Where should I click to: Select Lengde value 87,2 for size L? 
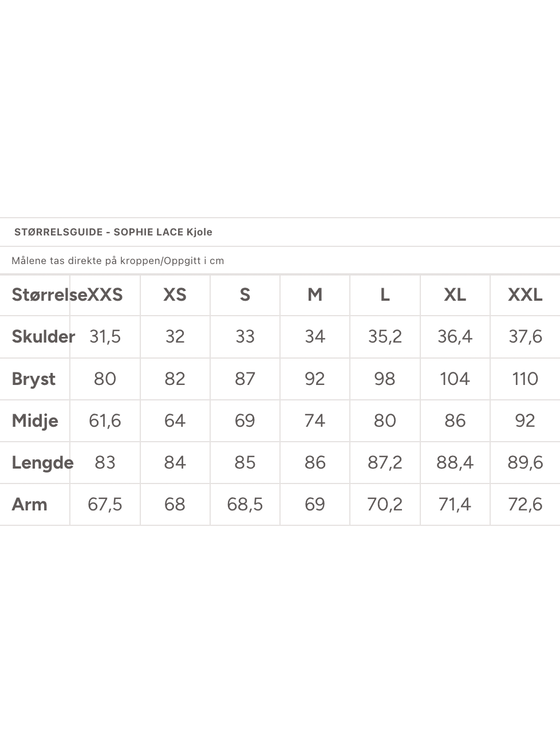pos(385,462)
